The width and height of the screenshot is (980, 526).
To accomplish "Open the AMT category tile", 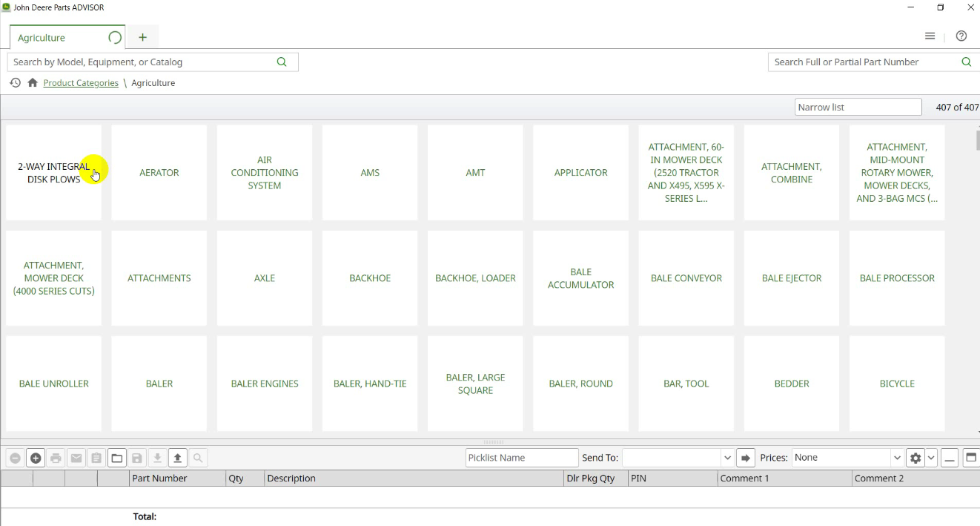I will coord(475,173).
